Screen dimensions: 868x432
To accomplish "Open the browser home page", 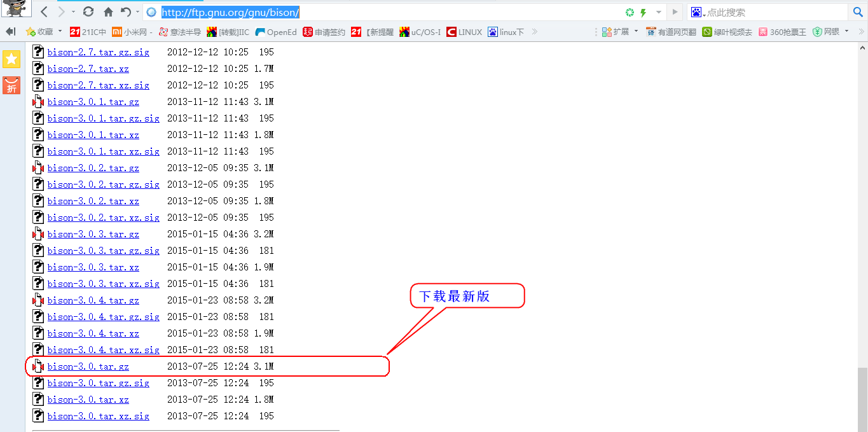I will coord(108,12).
